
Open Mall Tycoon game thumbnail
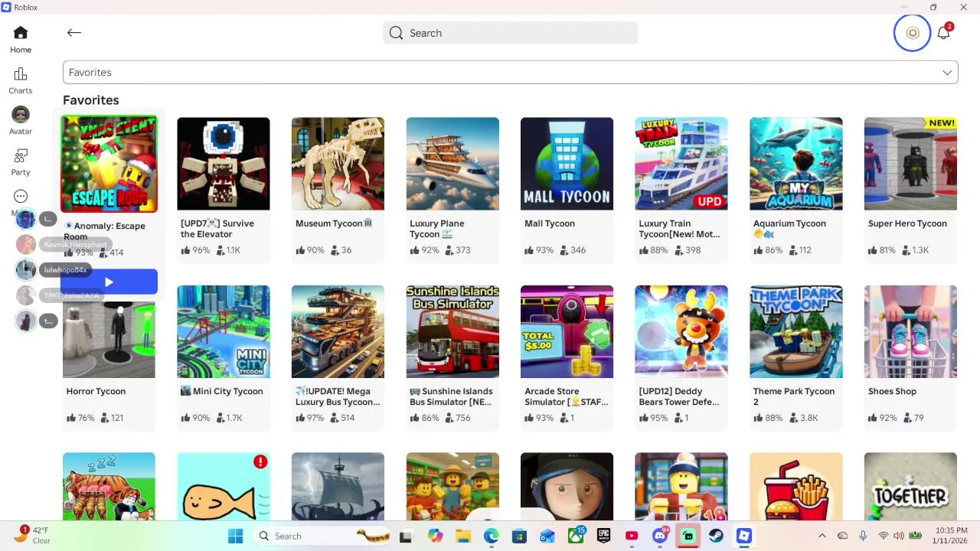click(567, 164)
